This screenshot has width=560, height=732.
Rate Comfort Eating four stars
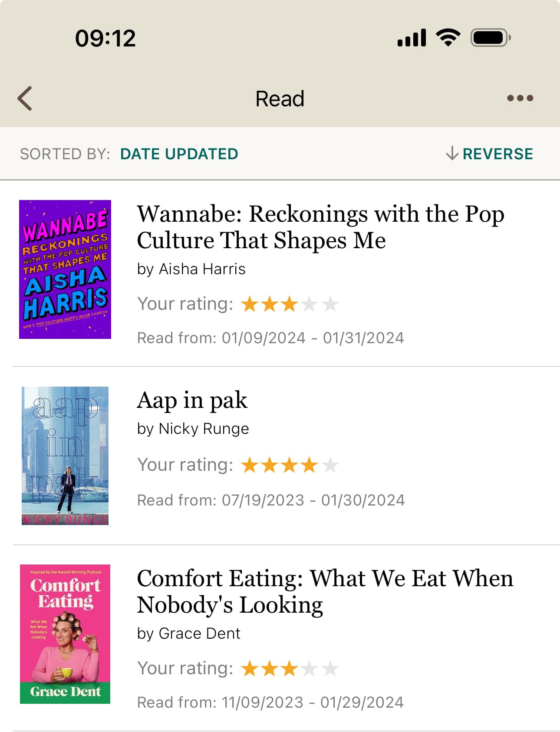(x=310, y=669)
